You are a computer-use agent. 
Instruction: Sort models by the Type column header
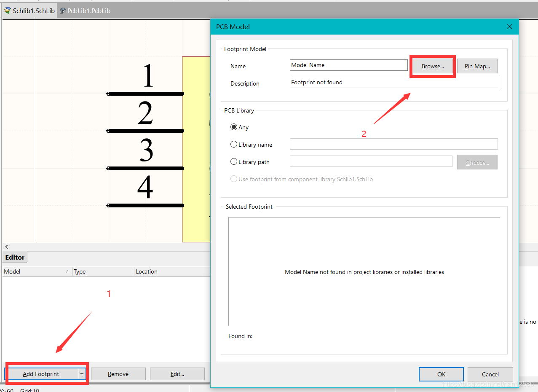103,271
